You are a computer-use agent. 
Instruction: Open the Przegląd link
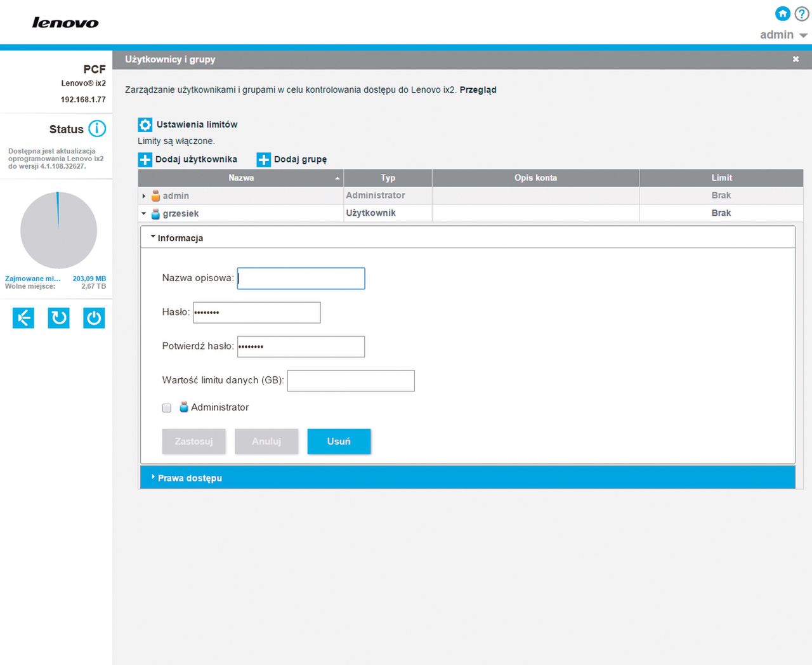point(478,90)
